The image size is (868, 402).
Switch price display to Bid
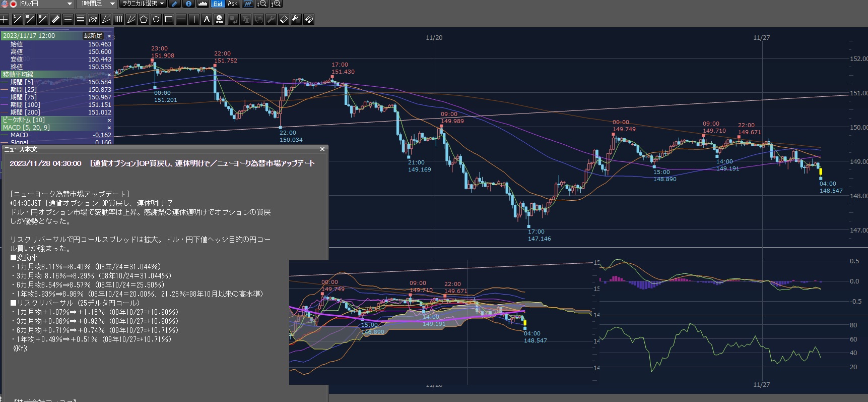pos(218,4)
